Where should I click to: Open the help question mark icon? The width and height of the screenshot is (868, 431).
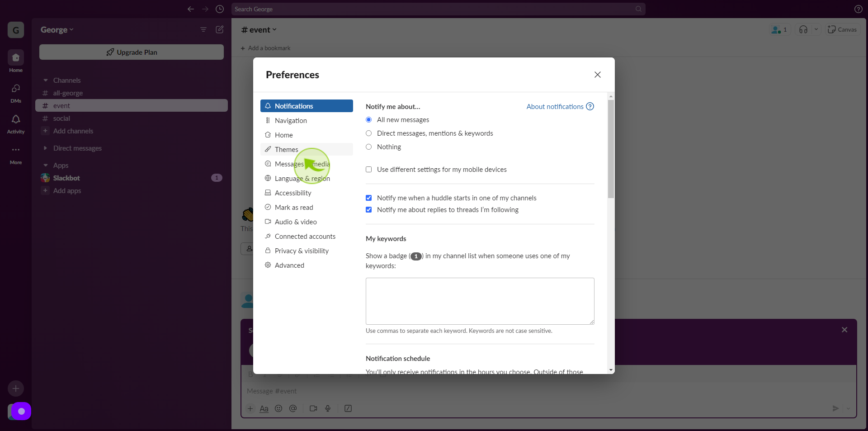tap(858, 9)
